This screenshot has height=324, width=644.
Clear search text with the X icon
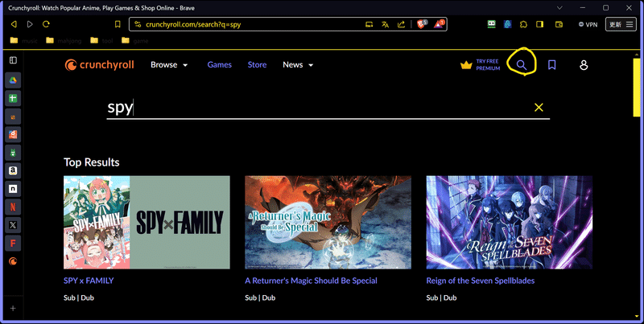[x=539, y=108]
